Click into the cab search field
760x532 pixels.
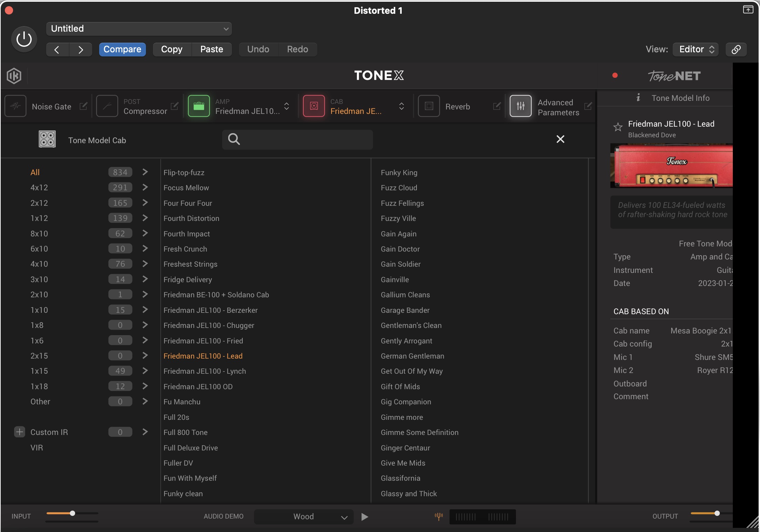(298, 139)
